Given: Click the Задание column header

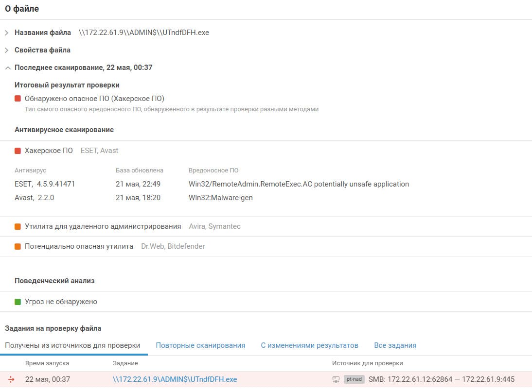Looking at the screenshot, I should [x=125, y=363].
